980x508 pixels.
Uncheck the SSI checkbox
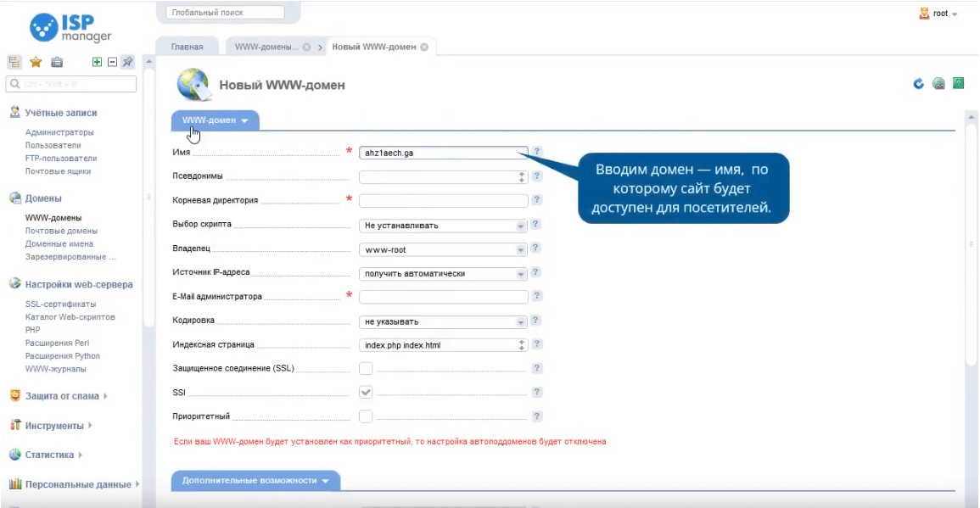366,393
